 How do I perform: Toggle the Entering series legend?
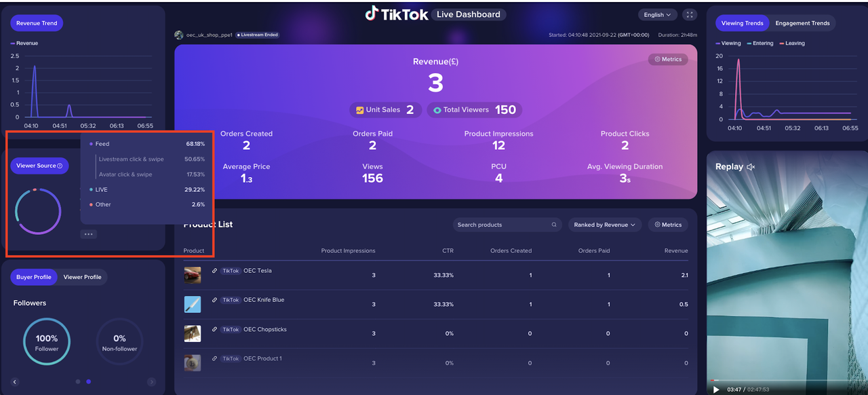[759, 43]
